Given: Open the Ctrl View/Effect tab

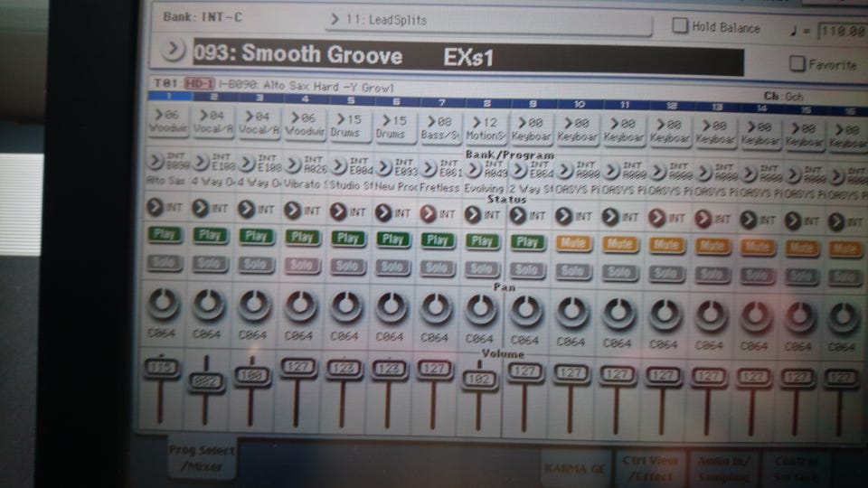Looking at the screenshot, I should 650,468.
